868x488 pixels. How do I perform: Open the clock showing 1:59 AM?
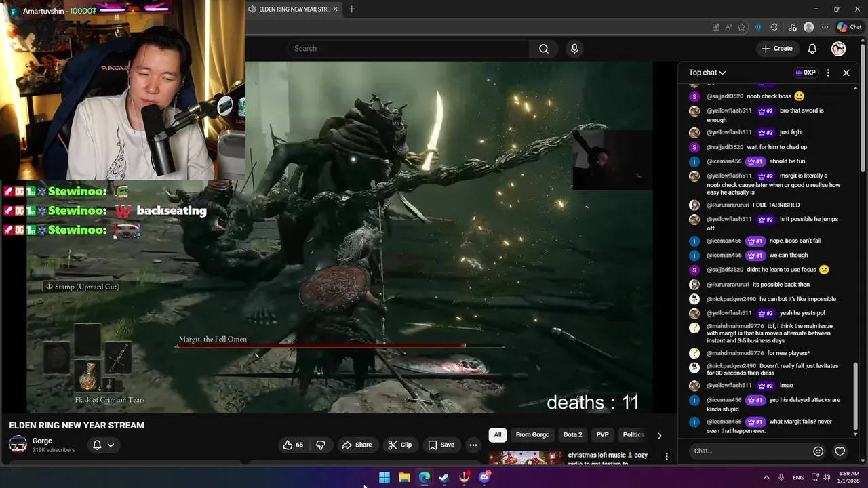pyautogui.click(x=848, y=477)
